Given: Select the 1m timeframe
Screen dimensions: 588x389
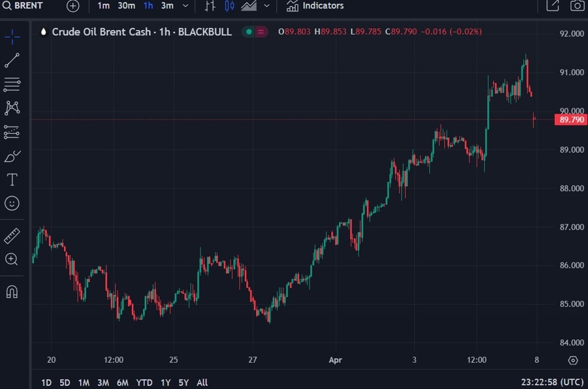Looking at the screenshot, I should coord(103,6).
